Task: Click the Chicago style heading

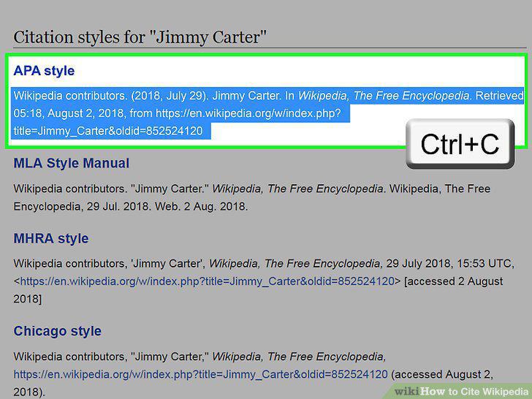Action: pyautogui.click(x=57, y=331)
